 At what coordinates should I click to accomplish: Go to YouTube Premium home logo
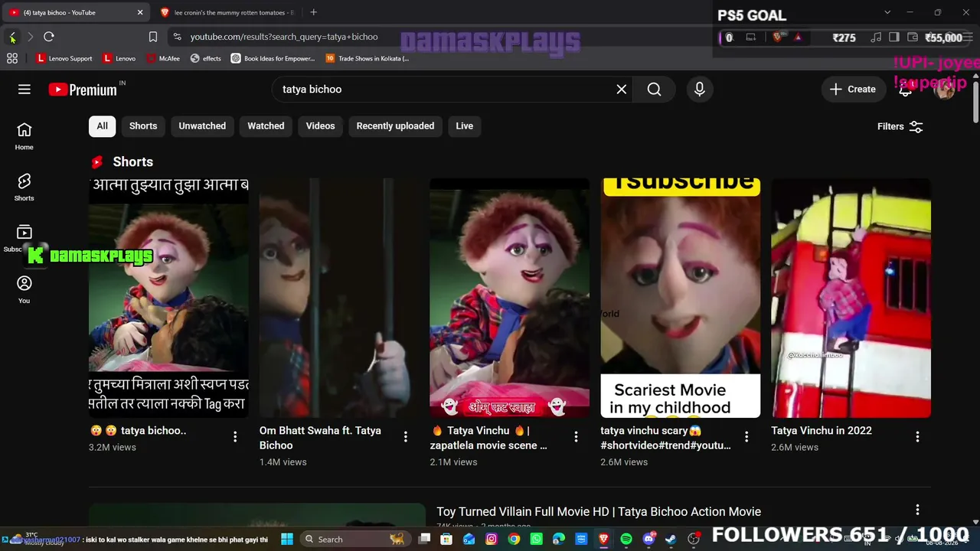pos(83,90)
